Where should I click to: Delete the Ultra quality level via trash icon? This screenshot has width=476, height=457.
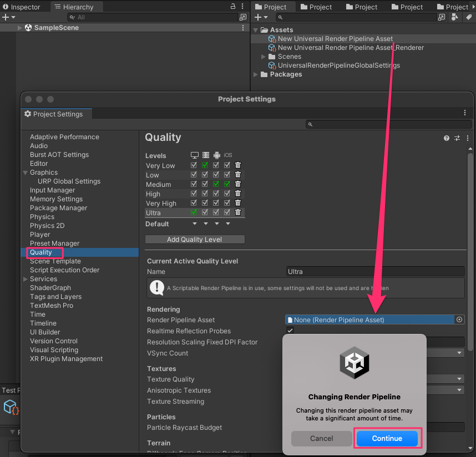238,212
